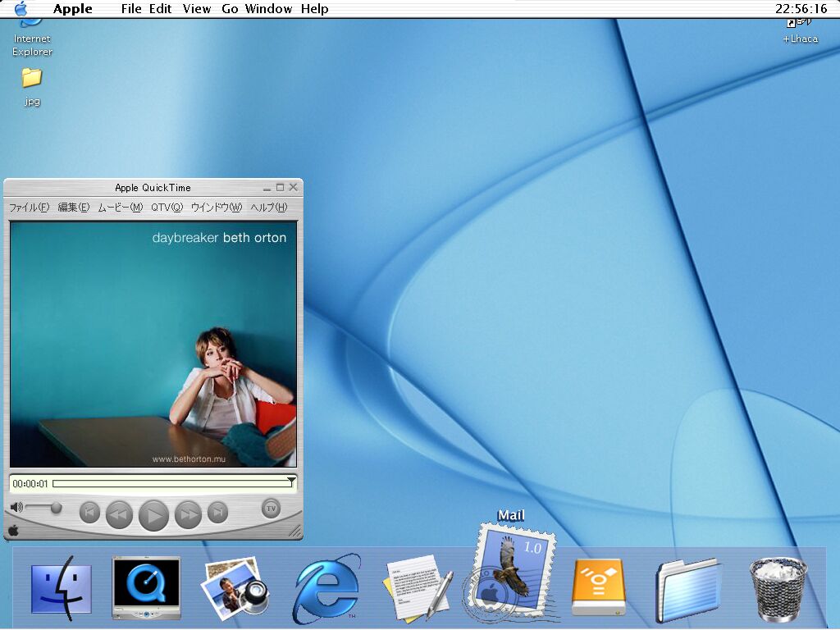The width and height of the screenshot is (840, 630).
Task: Open the jpg folder on desktop
Action: 32,87
